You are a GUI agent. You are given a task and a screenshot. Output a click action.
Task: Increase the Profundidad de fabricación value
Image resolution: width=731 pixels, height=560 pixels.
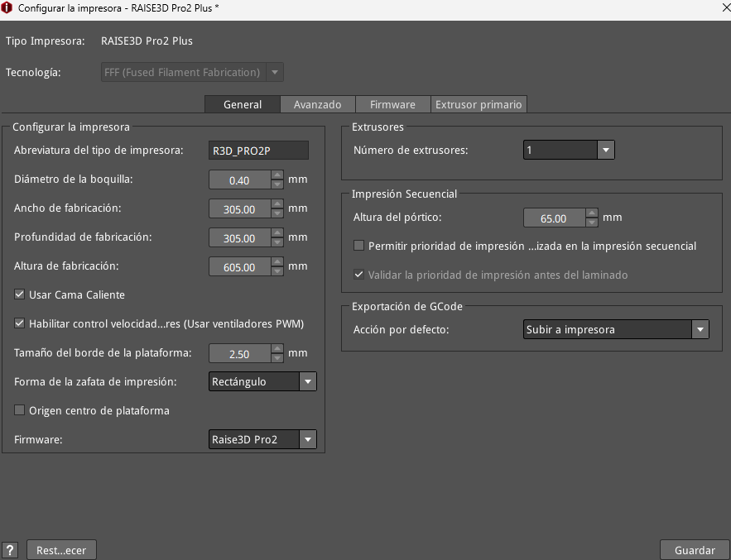[277, 233]
